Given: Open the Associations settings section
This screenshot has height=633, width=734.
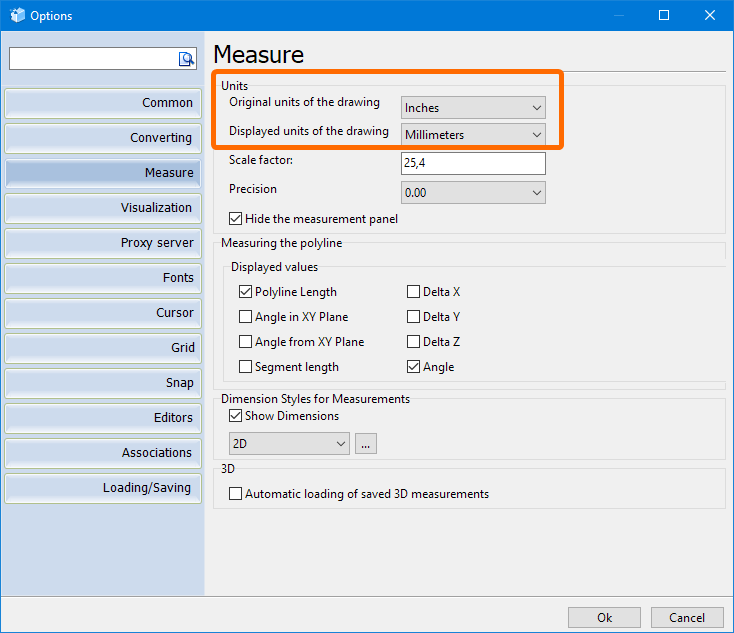Looking at the screenshot, I should pos(103,453).
